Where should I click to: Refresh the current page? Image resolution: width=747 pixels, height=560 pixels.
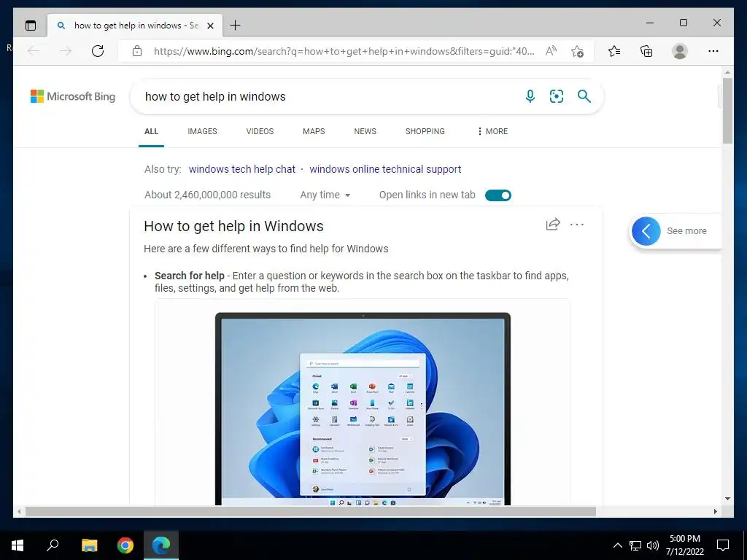98,51
